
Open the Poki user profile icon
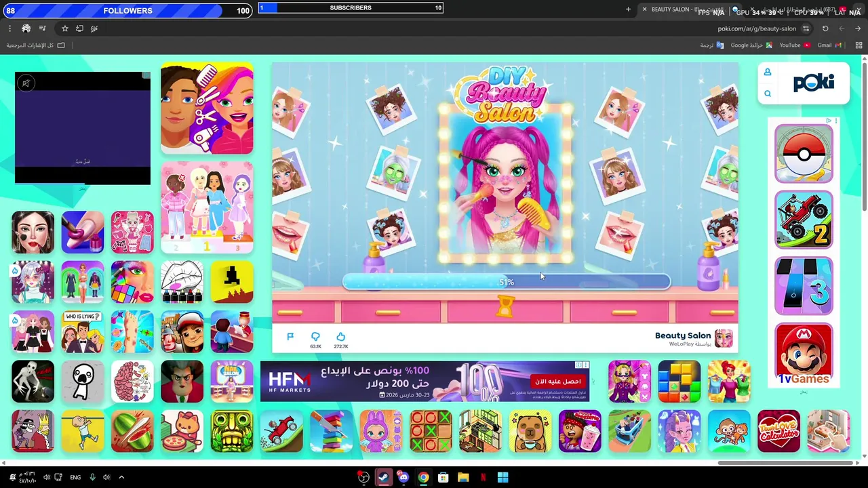[x=768, y=72]
